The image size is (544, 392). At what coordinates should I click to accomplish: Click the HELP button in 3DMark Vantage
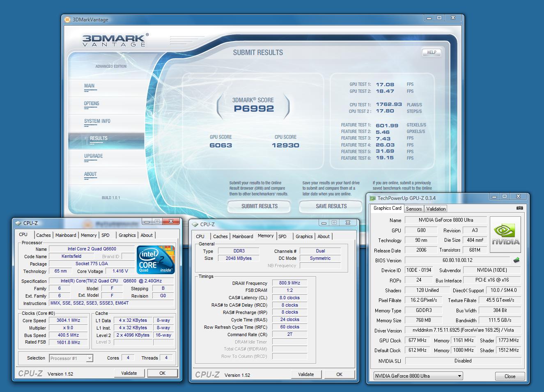[432, 52]
